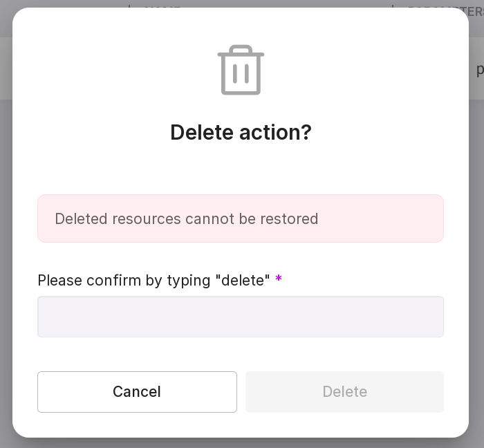Click the trash can icon

point(241,71)
